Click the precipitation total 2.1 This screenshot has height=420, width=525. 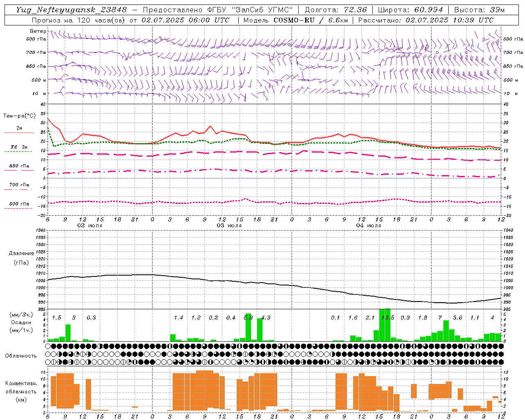(370, 317)
